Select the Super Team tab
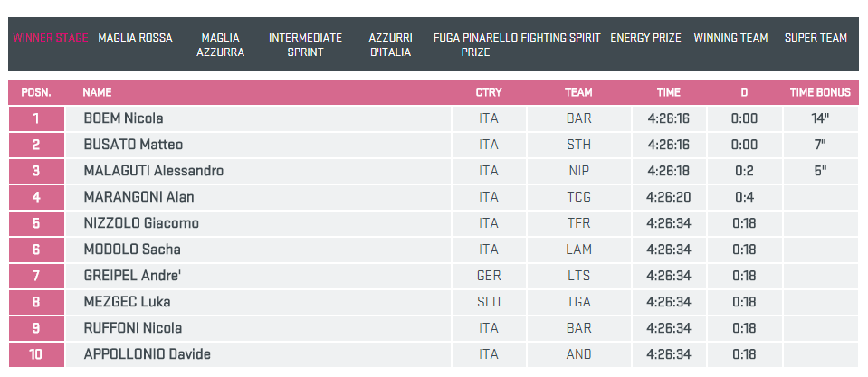Image resolution: width=868 pixels, height=377 pixels. [x=816, y=38]
